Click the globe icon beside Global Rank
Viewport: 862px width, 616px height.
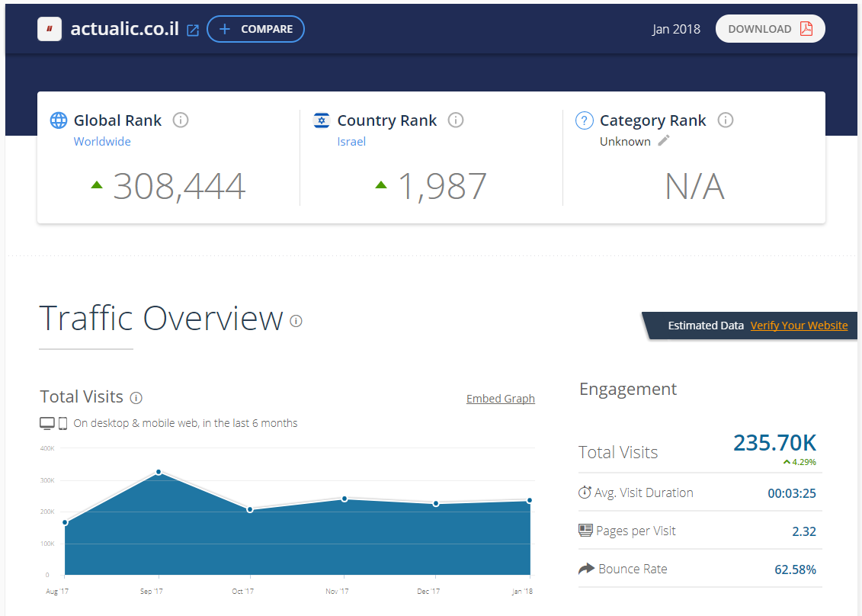click(59, 120)
